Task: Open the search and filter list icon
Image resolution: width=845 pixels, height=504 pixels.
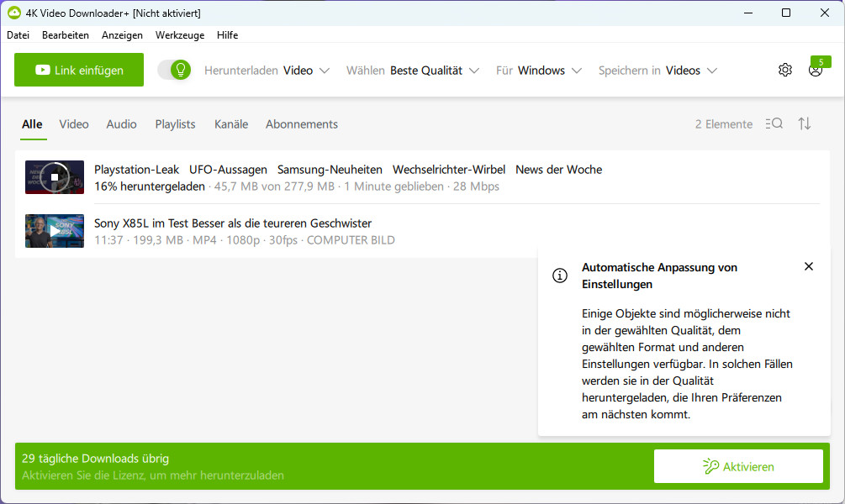Action: point(774,124)
